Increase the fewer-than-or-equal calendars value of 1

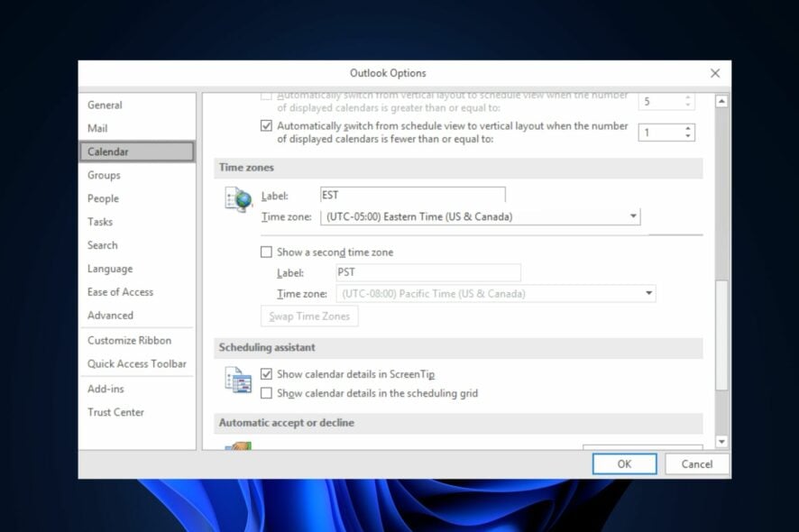pyautogui.click(x=688, y=128)
